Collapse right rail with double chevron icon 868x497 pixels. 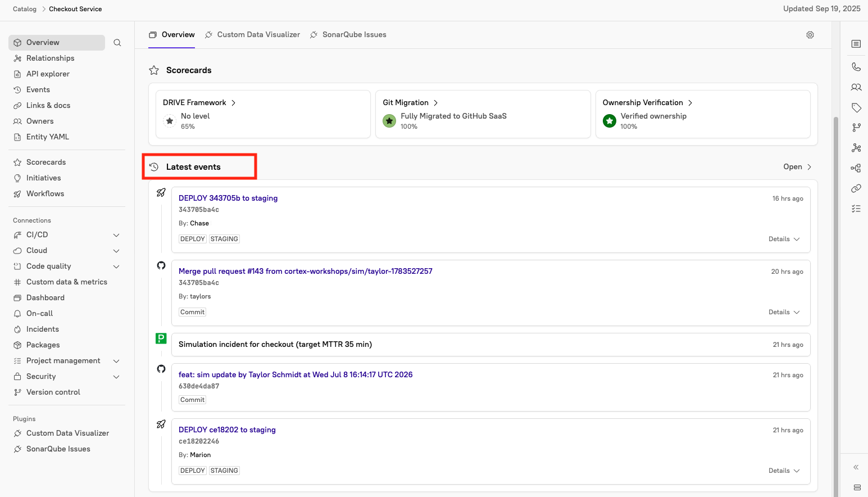856,467
